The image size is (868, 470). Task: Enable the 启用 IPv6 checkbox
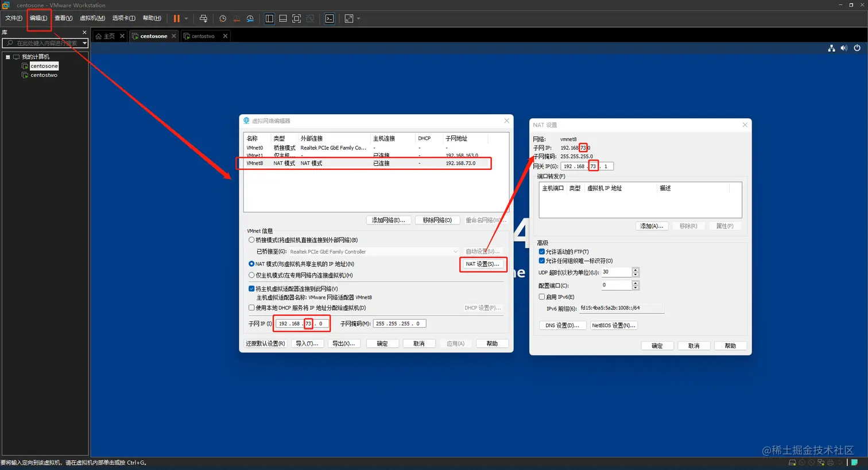coord(542,297)
